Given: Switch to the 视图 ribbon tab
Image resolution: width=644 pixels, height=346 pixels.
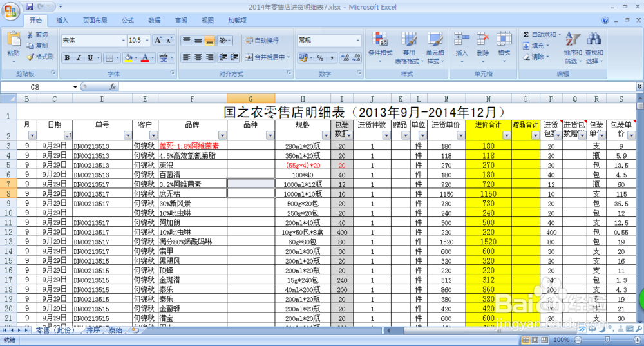Looking at the screenshot, I should 208,20.
